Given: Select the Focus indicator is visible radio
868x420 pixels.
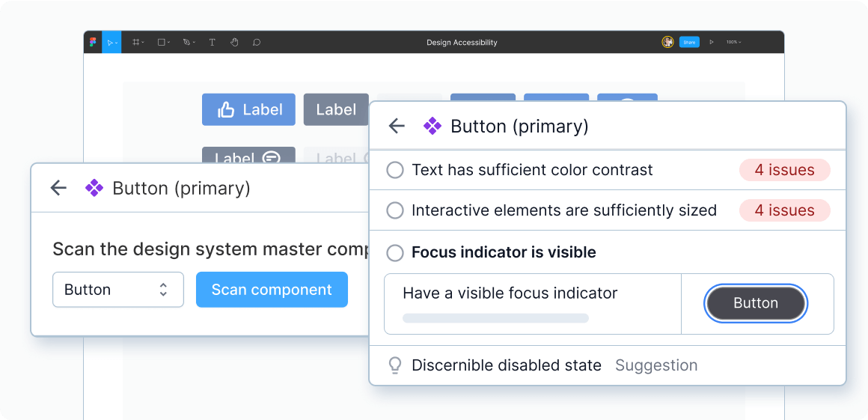Looking at the screenshot, I should click(x=395, y=253).
